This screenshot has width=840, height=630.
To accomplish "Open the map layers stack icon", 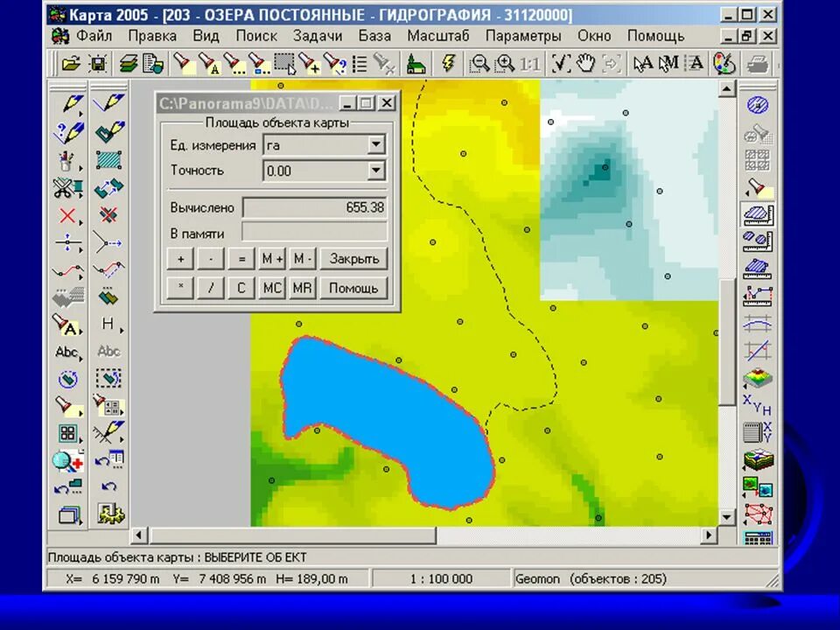I will (x=128, y=64).
